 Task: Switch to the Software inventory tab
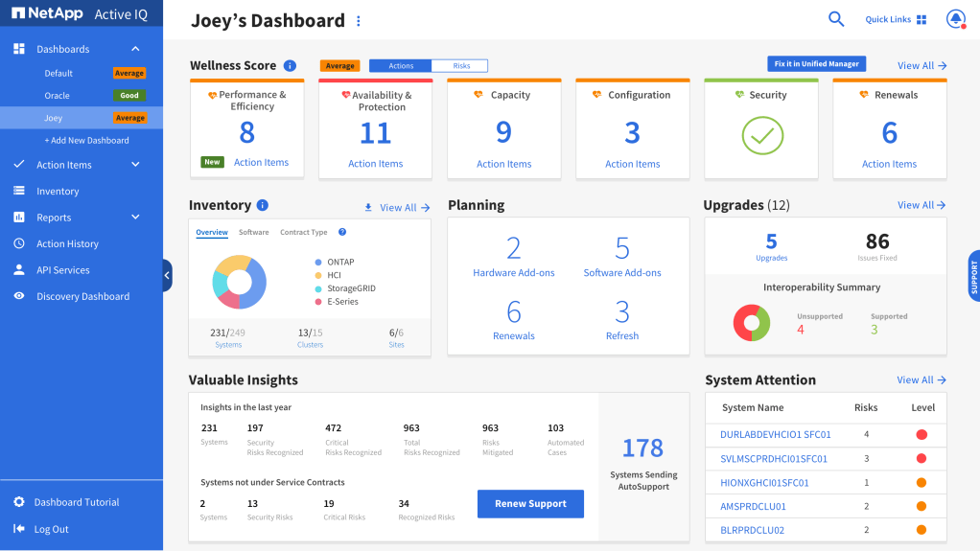click(x=254, y=232)
